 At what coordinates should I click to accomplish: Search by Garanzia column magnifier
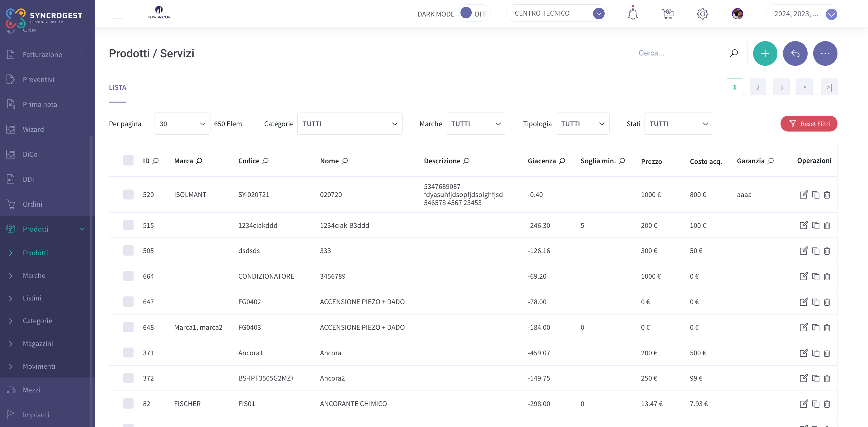pyautogui.click(x=771, y=161)
